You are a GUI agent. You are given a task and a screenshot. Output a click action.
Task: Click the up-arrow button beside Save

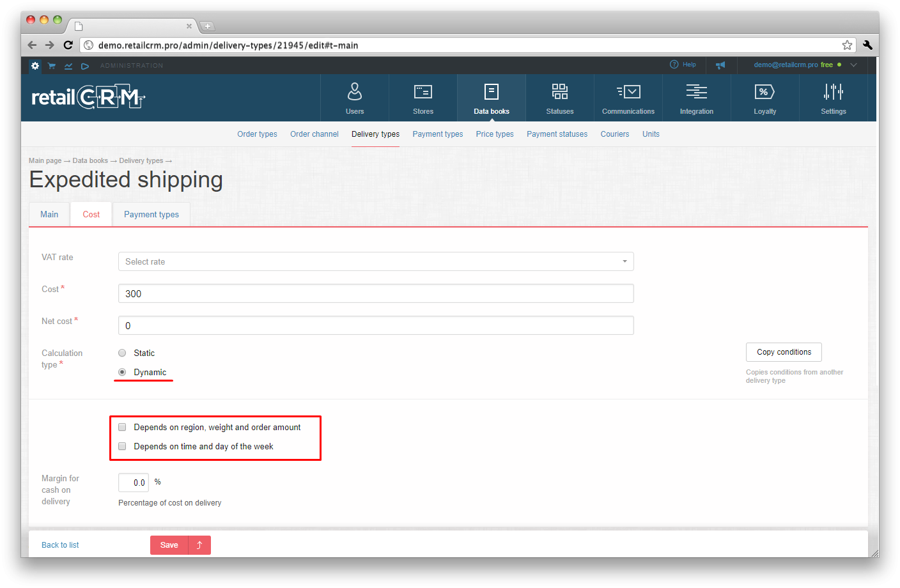(x=199, y=545)
